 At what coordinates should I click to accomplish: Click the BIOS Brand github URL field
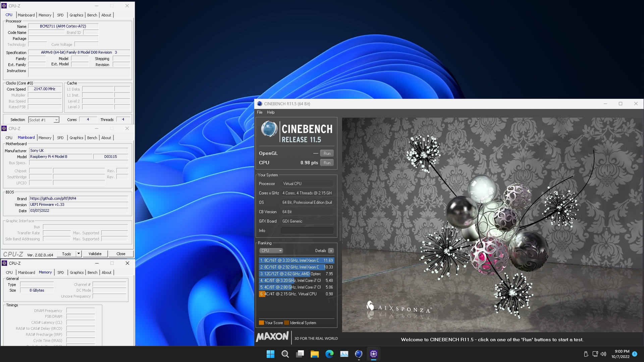78,198
